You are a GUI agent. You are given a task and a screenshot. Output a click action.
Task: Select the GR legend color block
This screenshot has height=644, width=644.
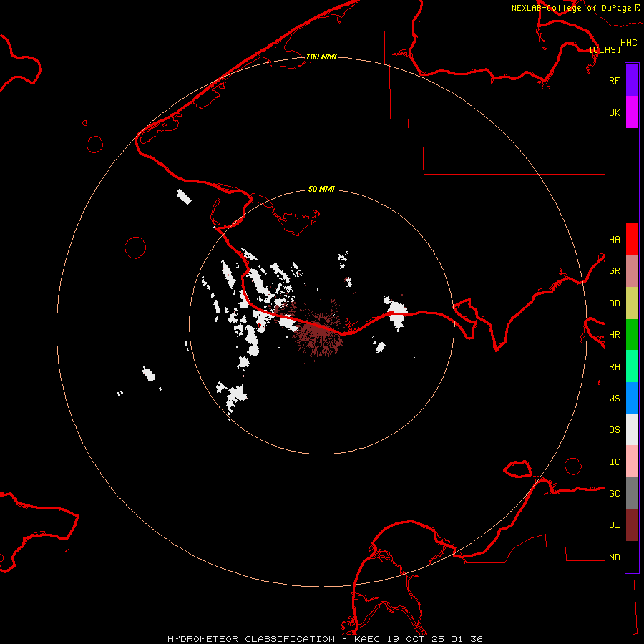coord(632,270)
